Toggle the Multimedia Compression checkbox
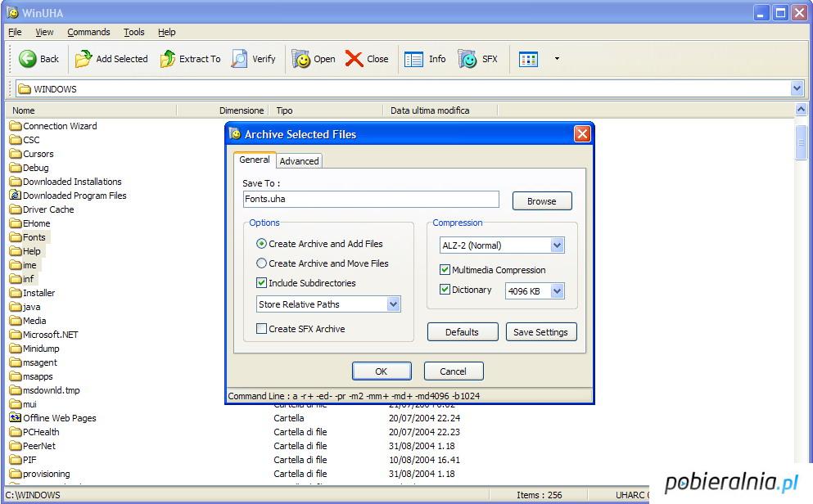 tap(445, 269)
